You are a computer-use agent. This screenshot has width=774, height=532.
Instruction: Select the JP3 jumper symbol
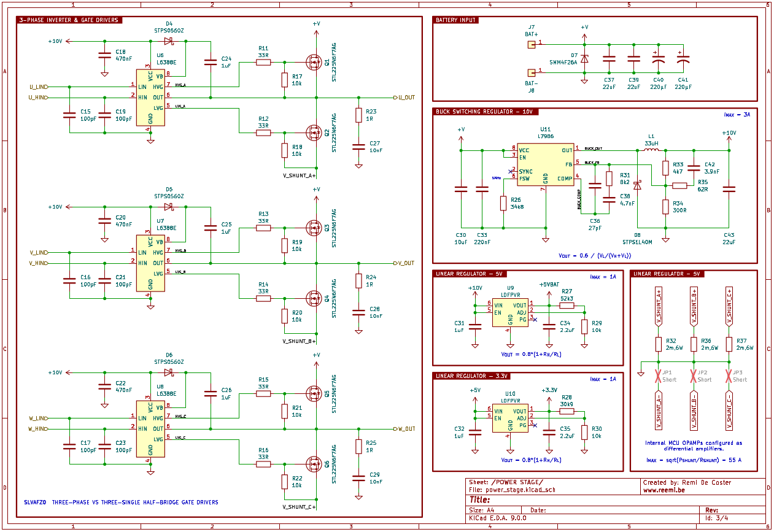[x=729, y=376]
